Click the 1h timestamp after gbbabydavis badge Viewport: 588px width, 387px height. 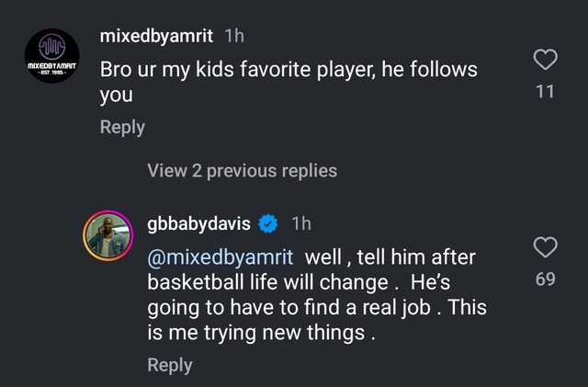(301, 223)
